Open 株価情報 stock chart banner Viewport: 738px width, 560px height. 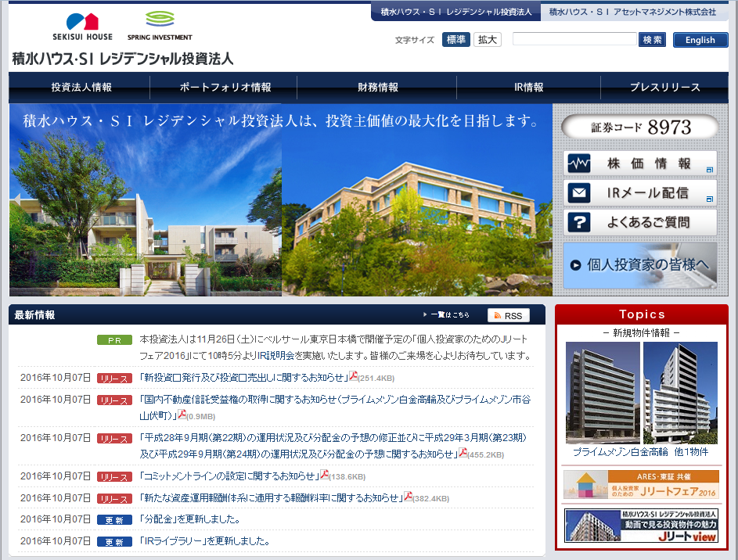point(639,164)
